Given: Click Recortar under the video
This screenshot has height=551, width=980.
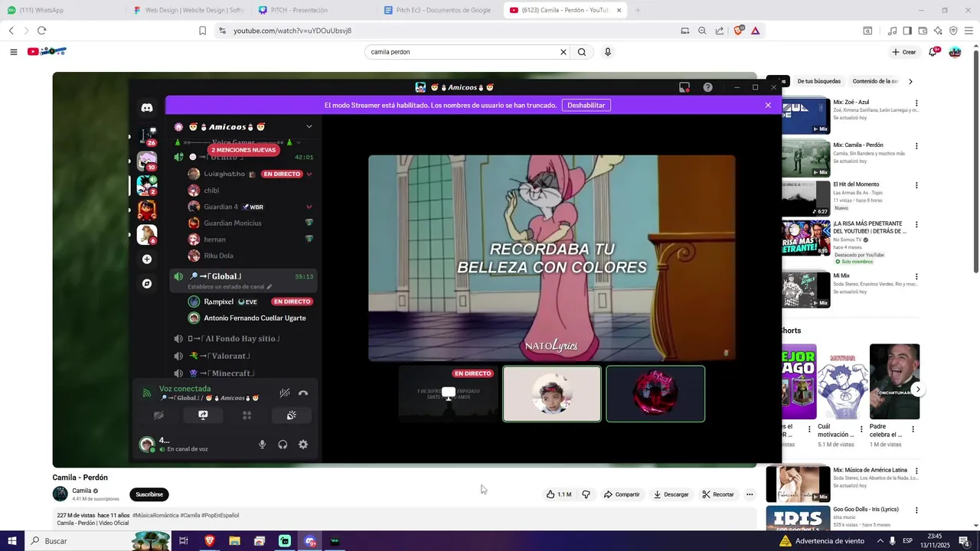Looking at the screenshot, I should (x=718, y=494).
